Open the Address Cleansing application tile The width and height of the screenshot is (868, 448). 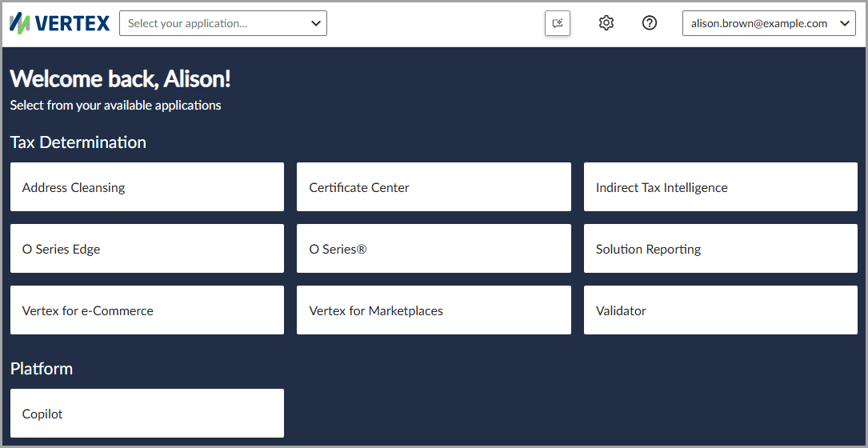[x=147, y=186]
